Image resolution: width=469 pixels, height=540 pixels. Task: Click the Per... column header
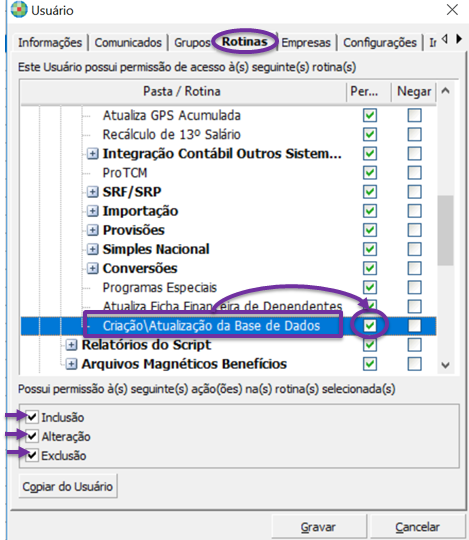368,92
